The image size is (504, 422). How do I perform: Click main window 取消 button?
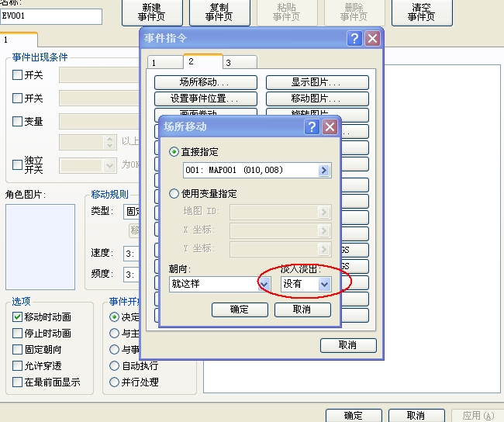click(x=416, y=416)
